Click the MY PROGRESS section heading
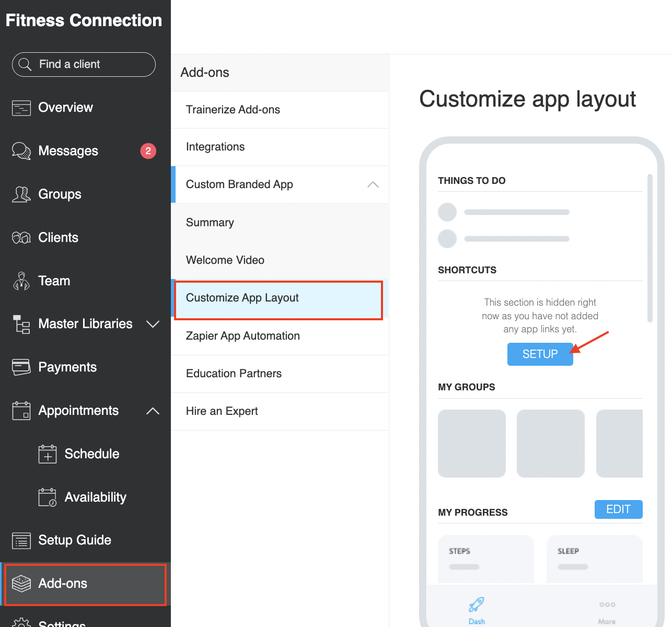 pyautogui.click(x=473, y=513)
